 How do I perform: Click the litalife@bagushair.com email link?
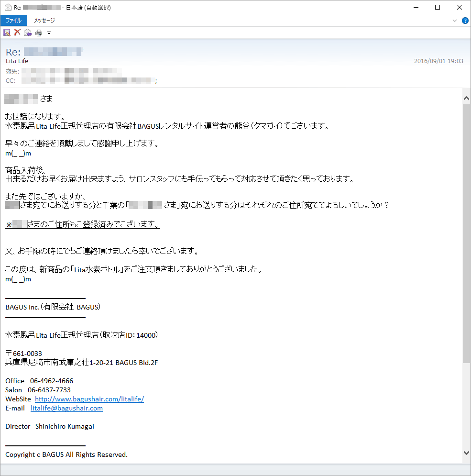(66, 408)
